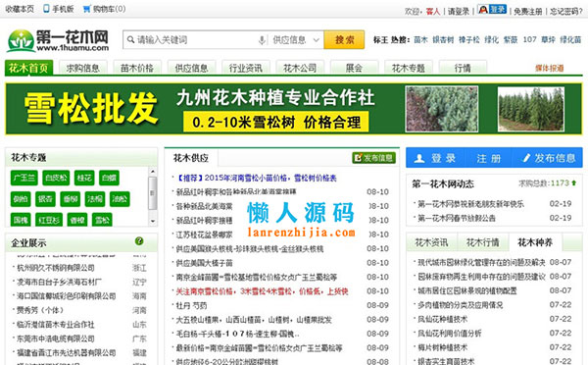Click the help question mark in 企业展示
588x365 pixels.
coord(139,241)
